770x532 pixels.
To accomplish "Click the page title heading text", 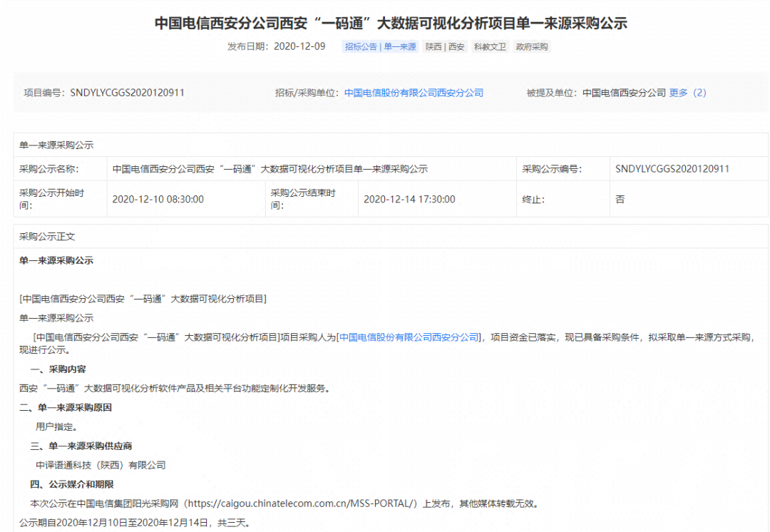I will coord(391,23).
